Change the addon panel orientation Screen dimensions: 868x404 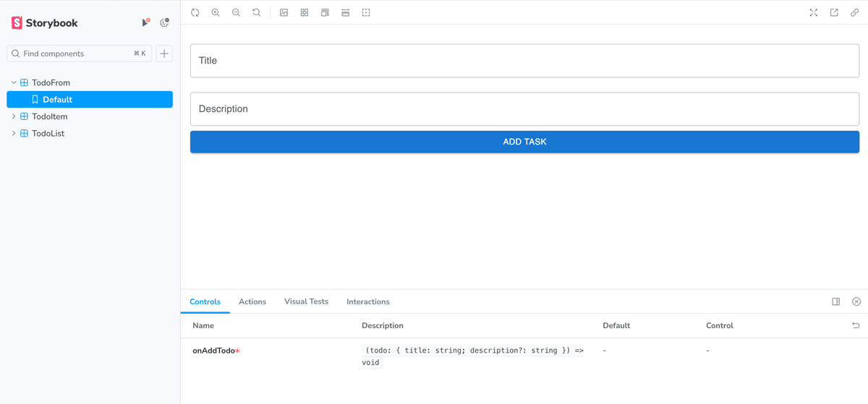[x=836, y=301]
